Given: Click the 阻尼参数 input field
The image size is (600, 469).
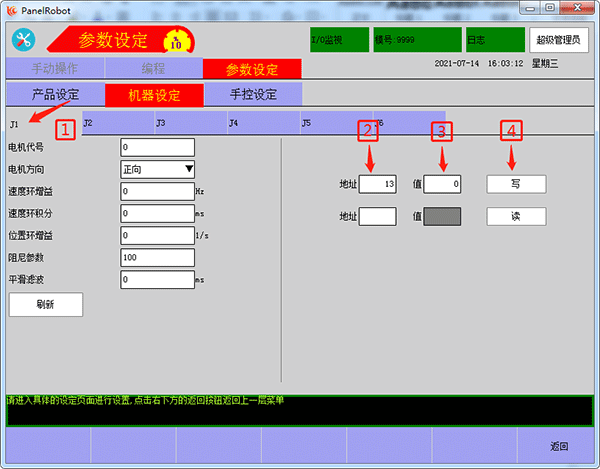Looking at the screenshot, I should pyautogui.click(x=156, y=258).
